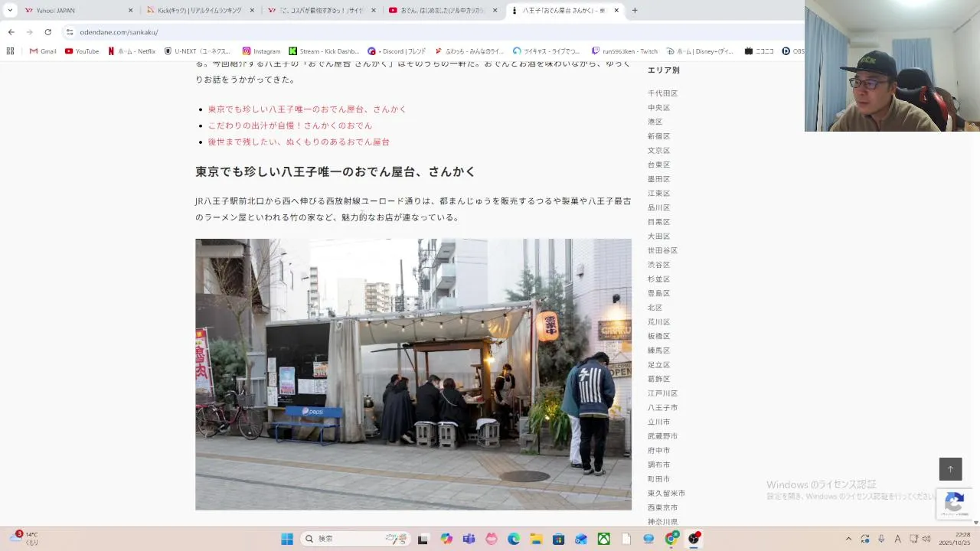Open the microphone tray icon

881,539
